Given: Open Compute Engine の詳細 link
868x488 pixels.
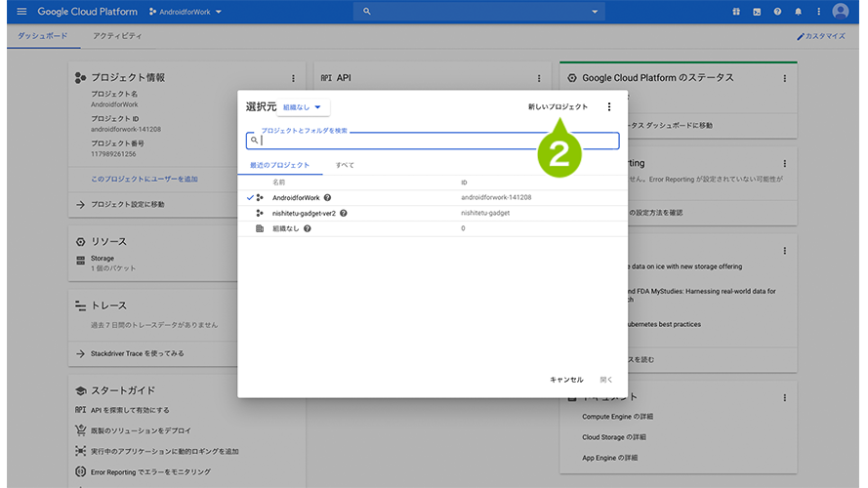Looking at the screenshot, I should pyautogui.click(x=617, y=417).
